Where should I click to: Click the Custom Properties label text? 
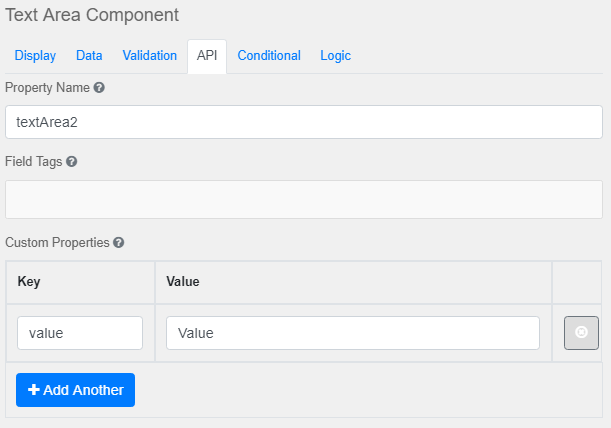point(58,243)
